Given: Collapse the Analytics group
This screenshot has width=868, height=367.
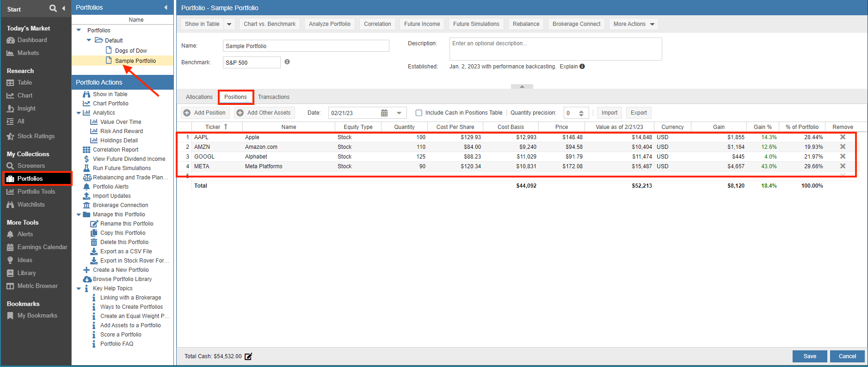Looking at the screenshot, I should 79,113.
